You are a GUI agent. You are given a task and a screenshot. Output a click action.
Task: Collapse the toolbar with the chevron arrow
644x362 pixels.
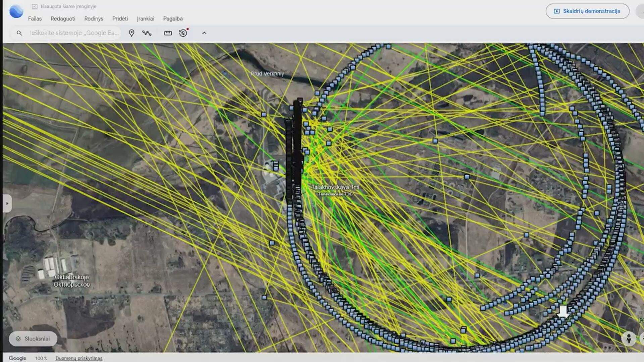pyautogui.click(x=204, y=33)
